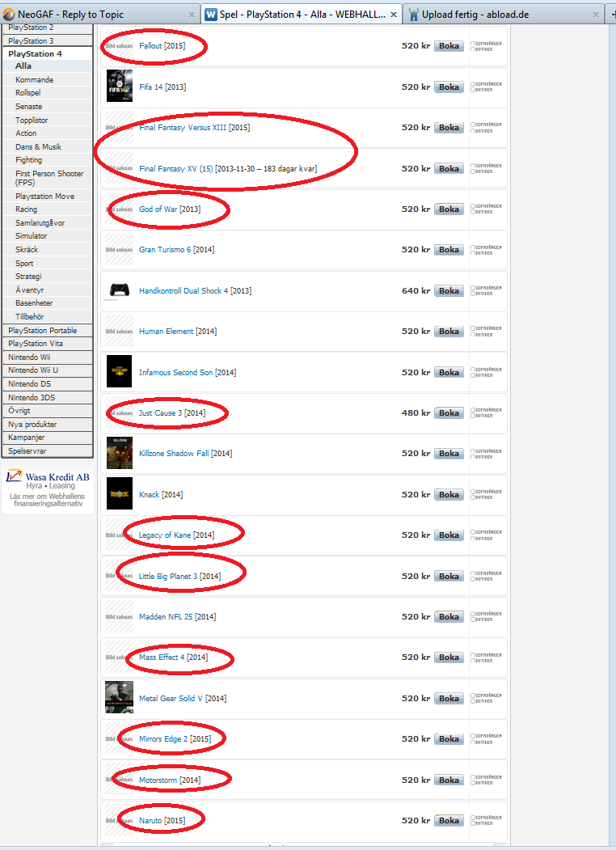Open the Human Element product link
616x850 pixels.
166,332
